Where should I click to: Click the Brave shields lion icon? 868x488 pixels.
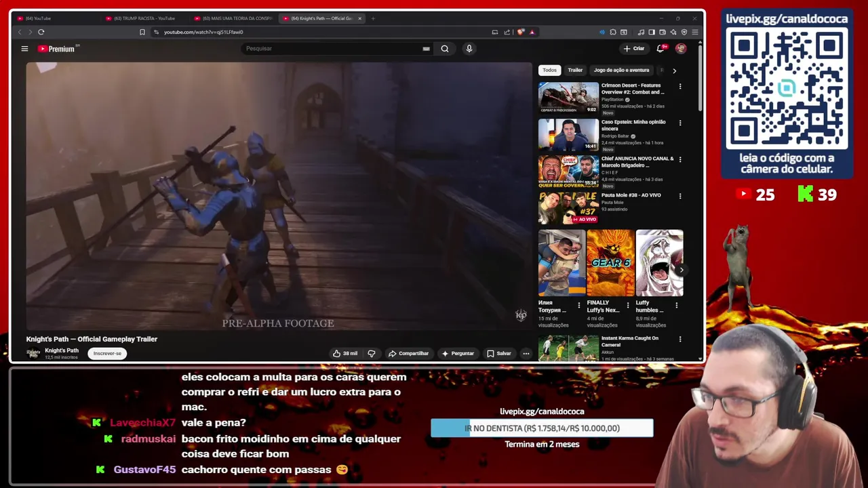click(521, 32)
